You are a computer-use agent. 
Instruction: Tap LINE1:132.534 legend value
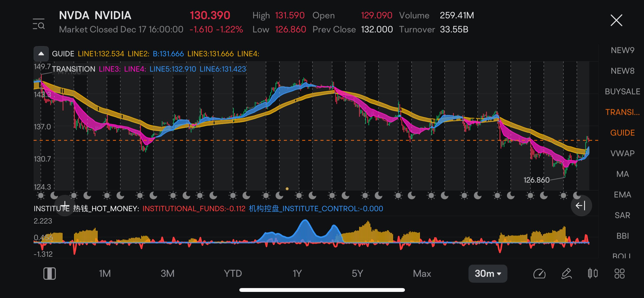point(101,54)
